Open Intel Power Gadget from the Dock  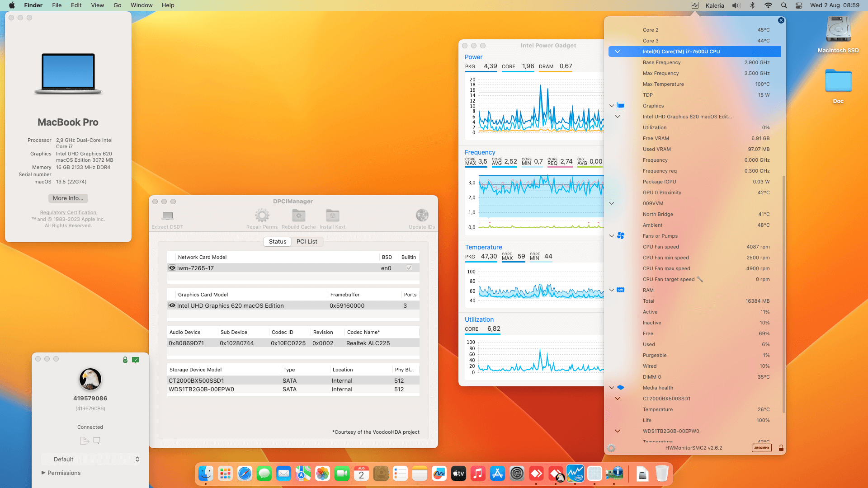(x=575, y=473)
